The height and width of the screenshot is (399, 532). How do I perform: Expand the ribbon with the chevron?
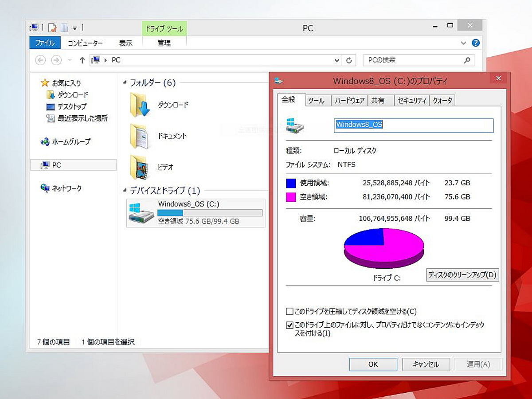click(x=463, y=43)
